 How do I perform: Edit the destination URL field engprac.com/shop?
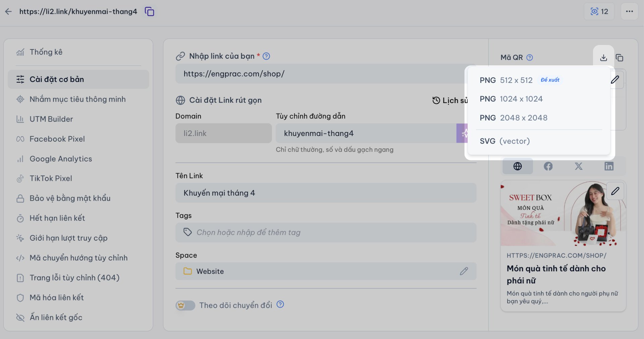pyautogui.click(x=320, y=74)
